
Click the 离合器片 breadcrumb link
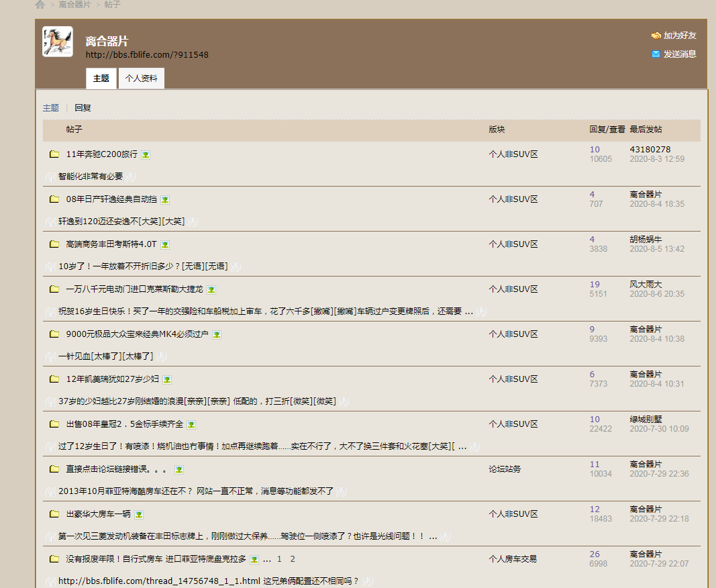[74, 5]
